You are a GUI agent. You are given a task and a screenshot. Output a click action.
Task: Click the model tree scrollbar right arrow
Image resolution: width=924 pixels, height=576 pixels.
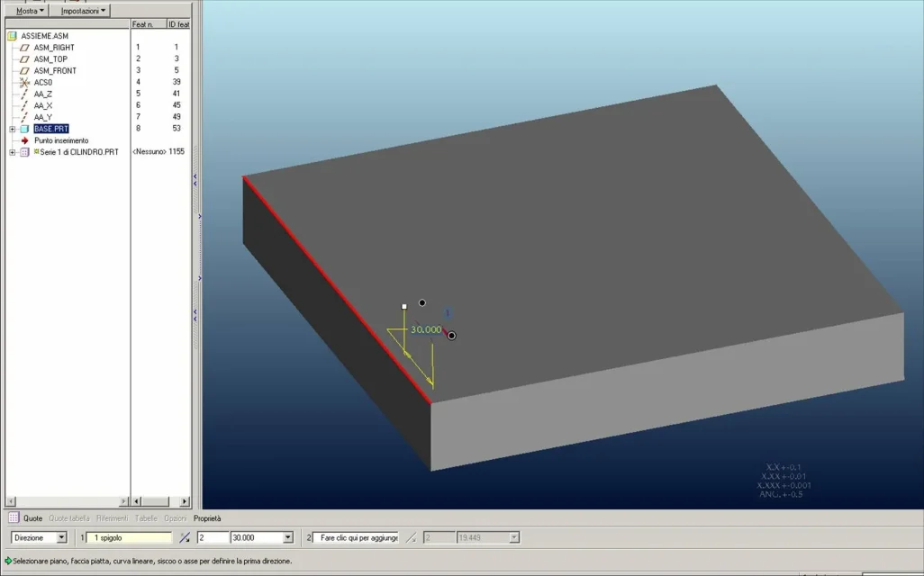[123, 501]
